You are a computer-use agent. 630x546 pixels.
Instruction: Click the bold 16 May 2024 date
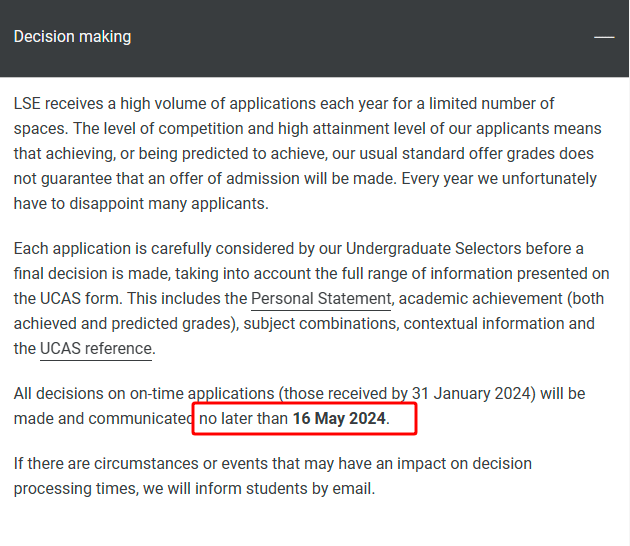[339, 418]
